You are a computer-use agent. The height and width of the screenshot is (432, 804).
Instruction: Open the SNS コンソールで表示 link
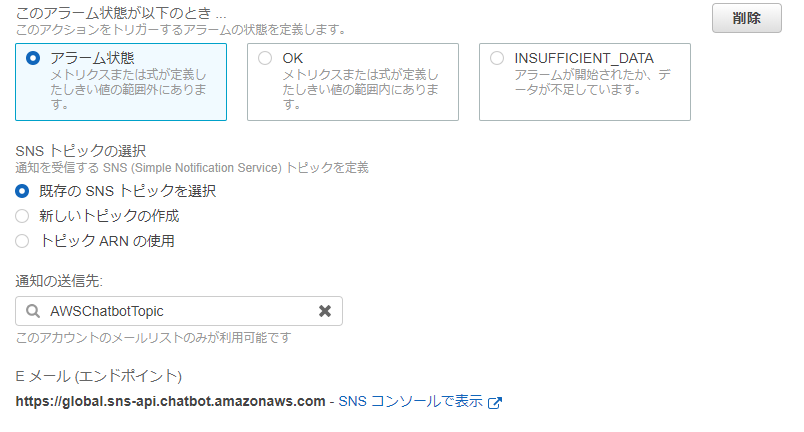pyautogui.click(x=410, y=402)
